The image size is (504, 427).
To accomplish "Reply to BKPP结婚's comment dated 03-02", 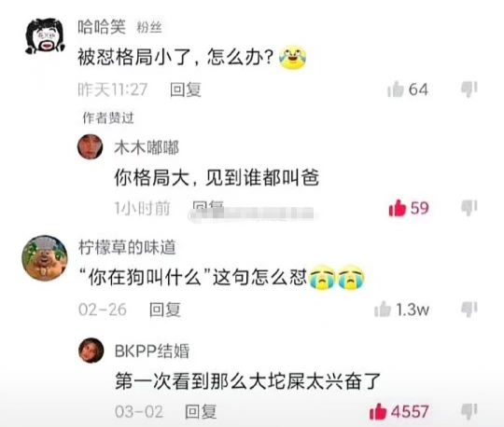I will click(x=201, y=411).
